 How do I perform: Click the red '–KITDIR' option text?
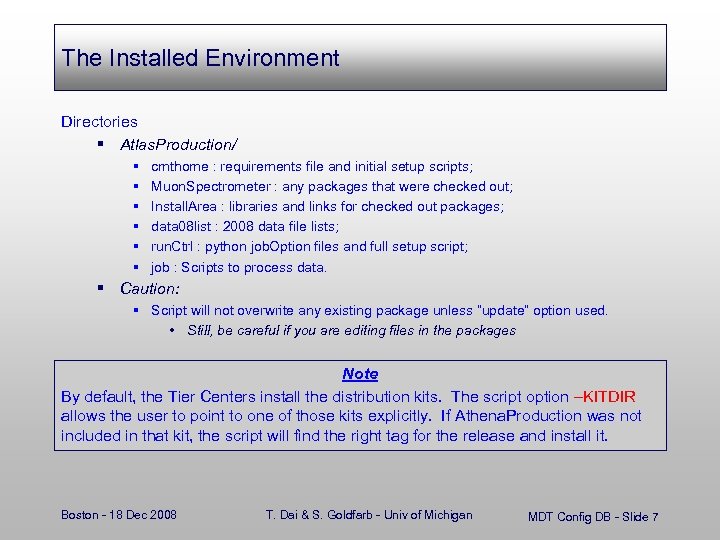click(x=605, y=396)
